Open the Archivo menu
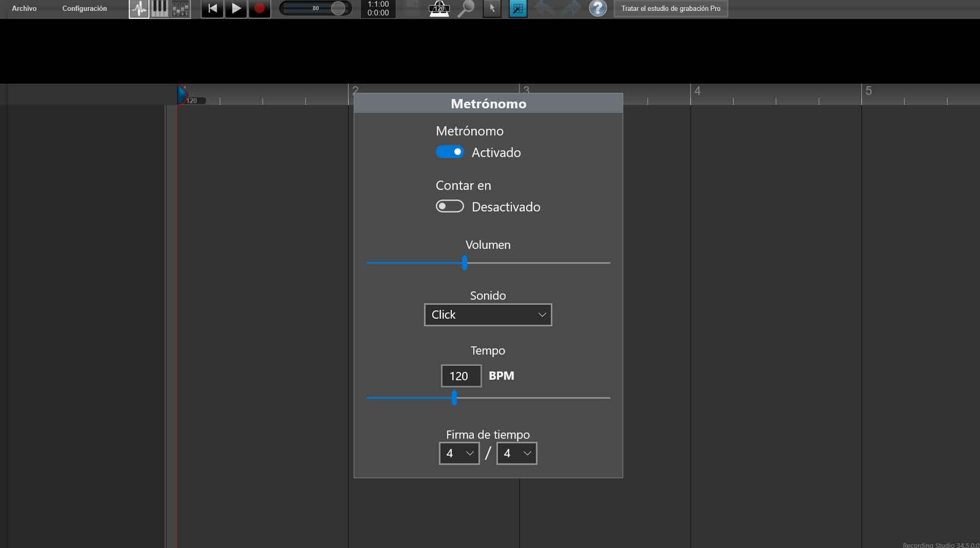980x548 pixels. (24, 8)
